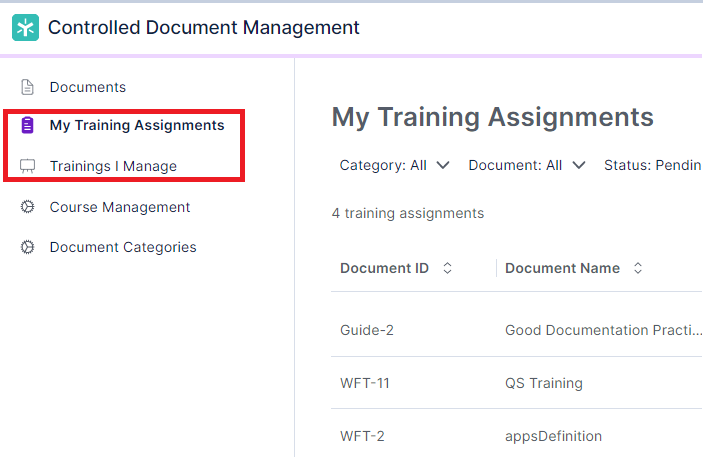Click the Document Categories gear icon
Viewport: 703px width, 457px height.
pyautogui.click(x=27, y=247)
